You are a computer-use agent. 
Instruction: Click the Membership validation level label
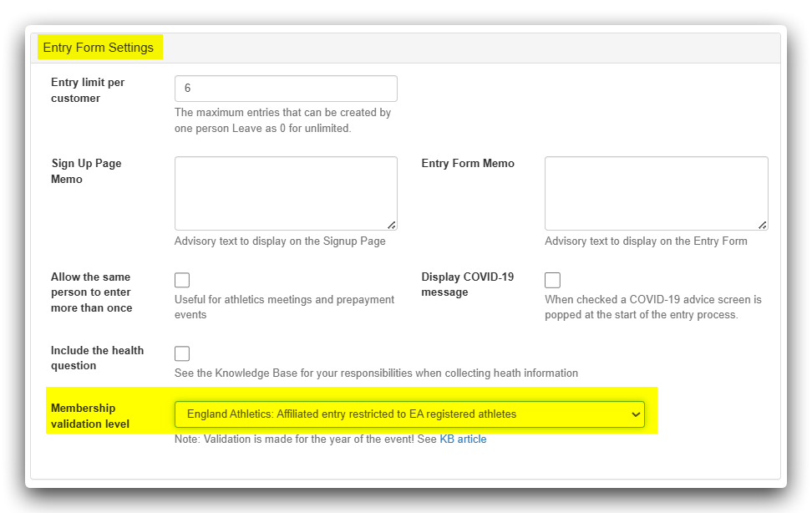90,416
